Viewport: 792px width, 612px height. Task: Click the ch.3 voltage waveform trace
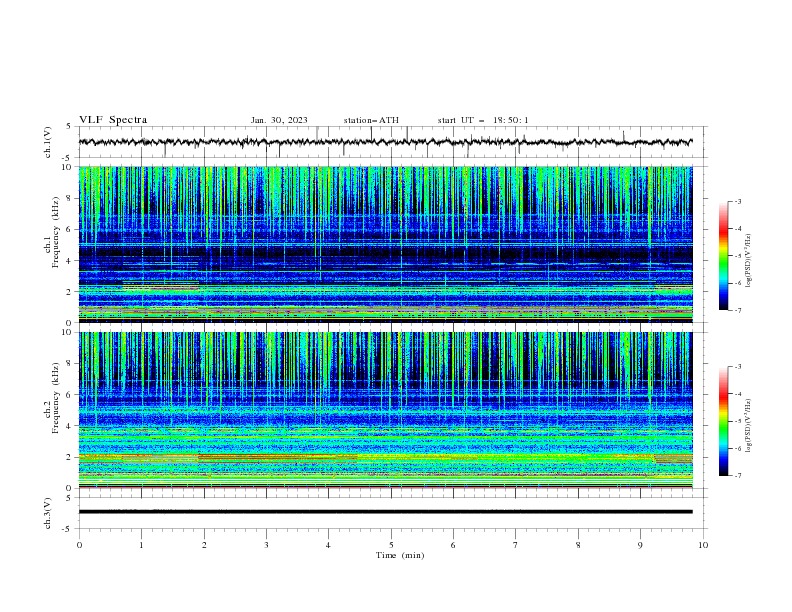point(385,512)
